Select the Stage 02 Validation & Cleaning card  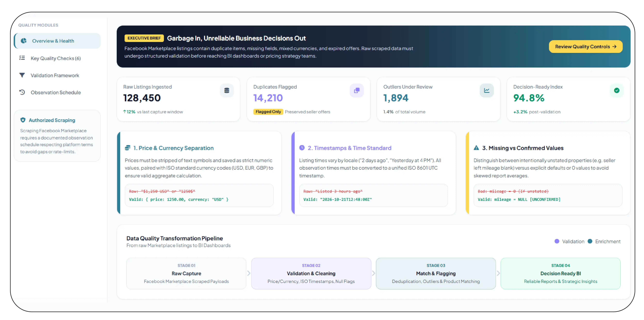pos(311,273)
